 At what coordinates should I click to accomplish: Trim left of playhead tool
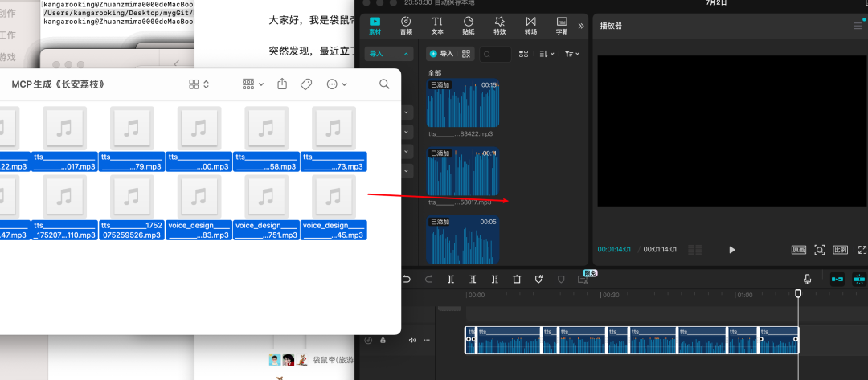coord(473,280)
